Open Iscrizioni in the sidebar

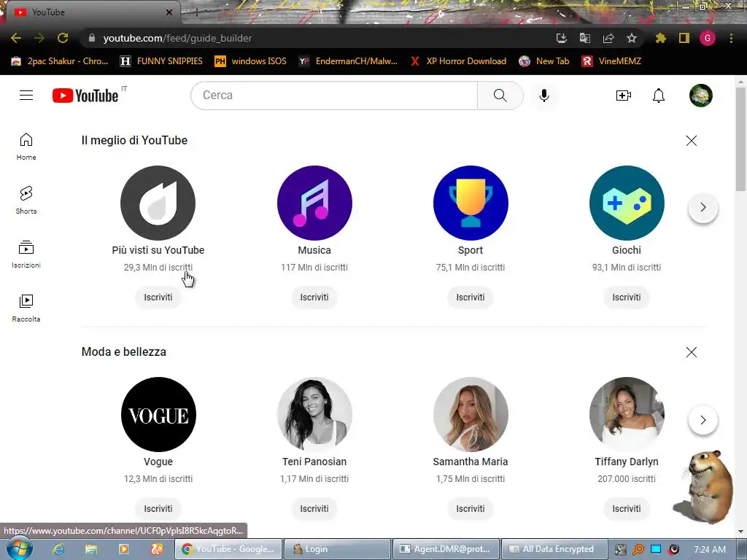point(26,254)
